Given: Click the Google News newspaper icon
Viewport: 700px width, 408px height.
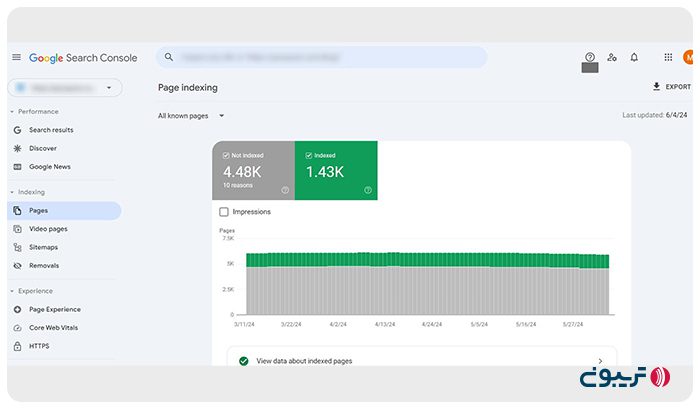Looking at the screenshot, I should [x=17, y=167].
